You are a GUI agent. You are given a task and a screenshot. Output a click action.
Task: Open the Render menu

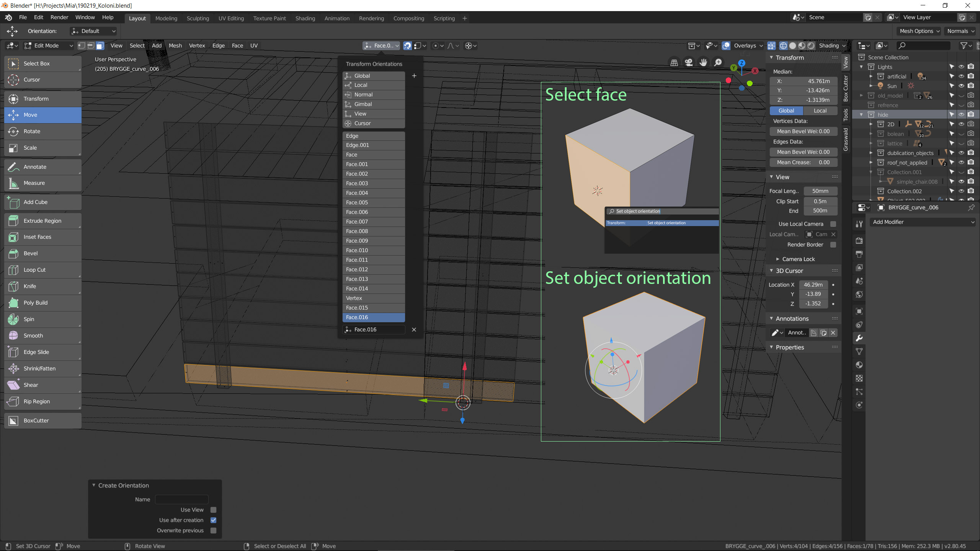click(x=59, y=17)
